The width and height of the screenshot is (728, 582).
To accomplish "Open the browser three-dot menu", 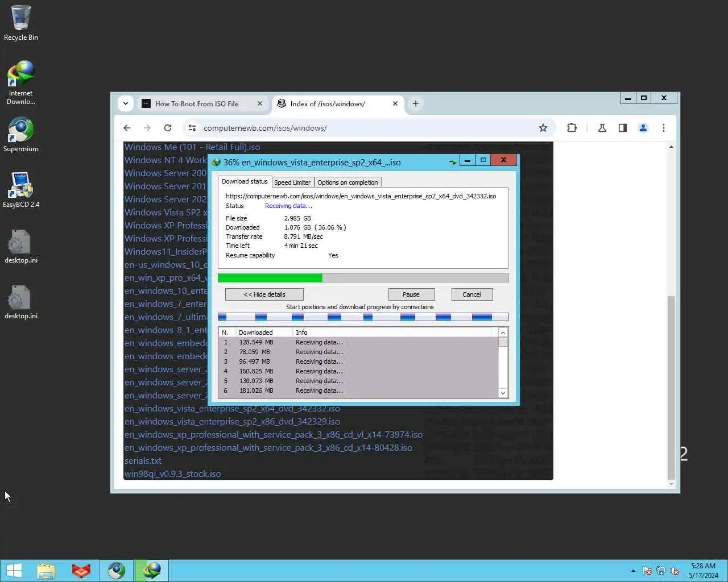I will point(664,128).
